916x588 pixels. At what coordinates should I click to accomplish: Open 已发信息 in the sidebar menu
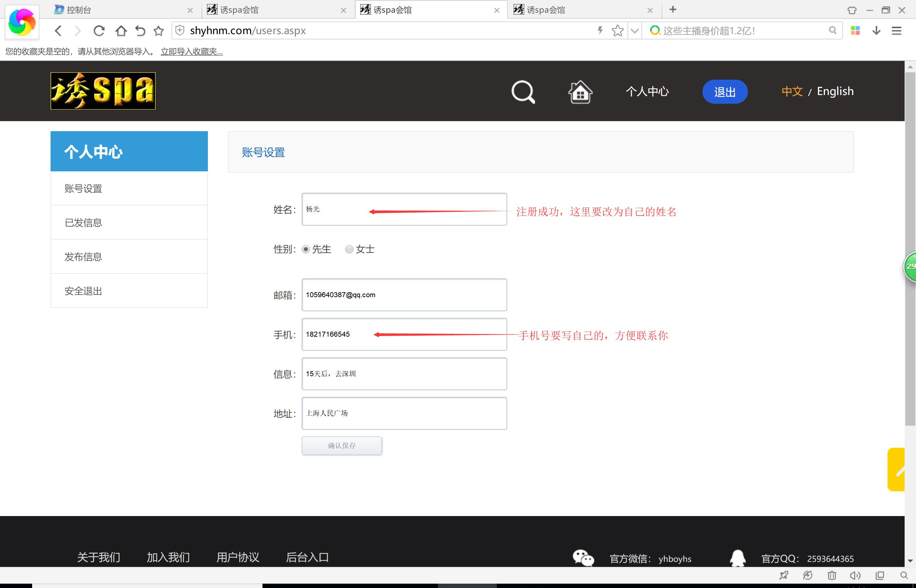click(x=83, y=223)
